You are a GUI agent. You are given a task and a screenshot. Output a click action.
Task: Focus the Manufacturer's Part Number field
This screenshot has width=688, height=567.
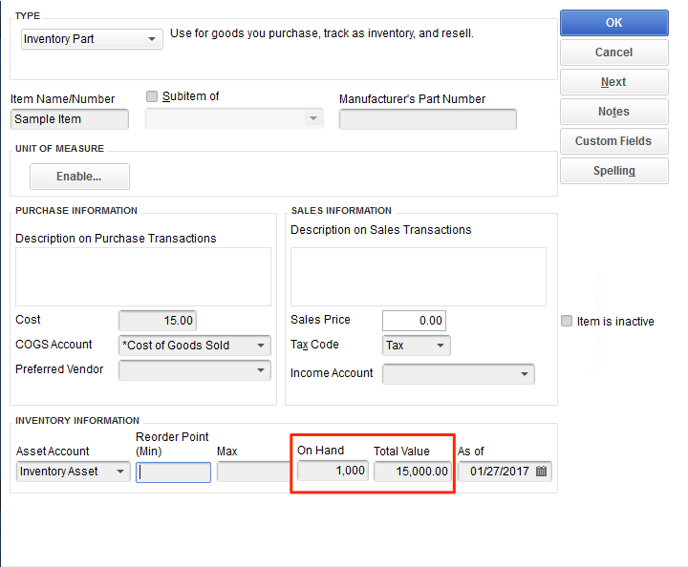(x=427, y=120)
